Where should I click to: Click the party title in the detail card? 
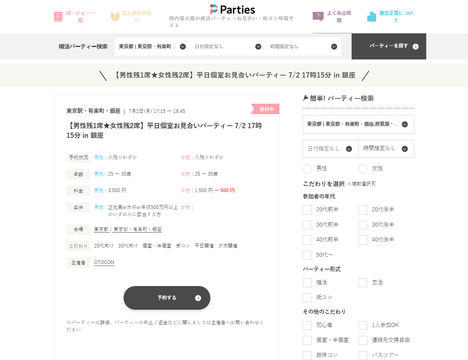tap(165, 130)
